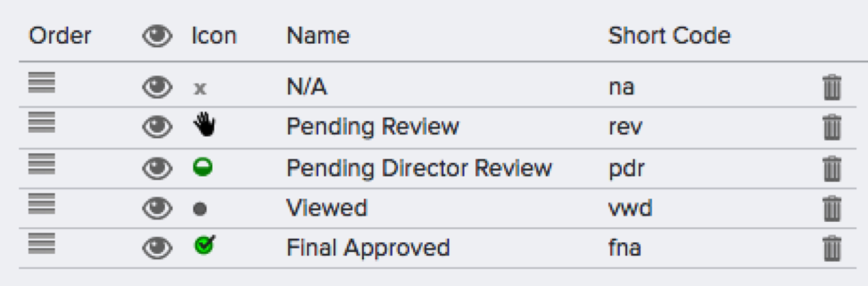Click the green half-circle icon for Pending Director Review
868x286 pixels.
[203, 167]
